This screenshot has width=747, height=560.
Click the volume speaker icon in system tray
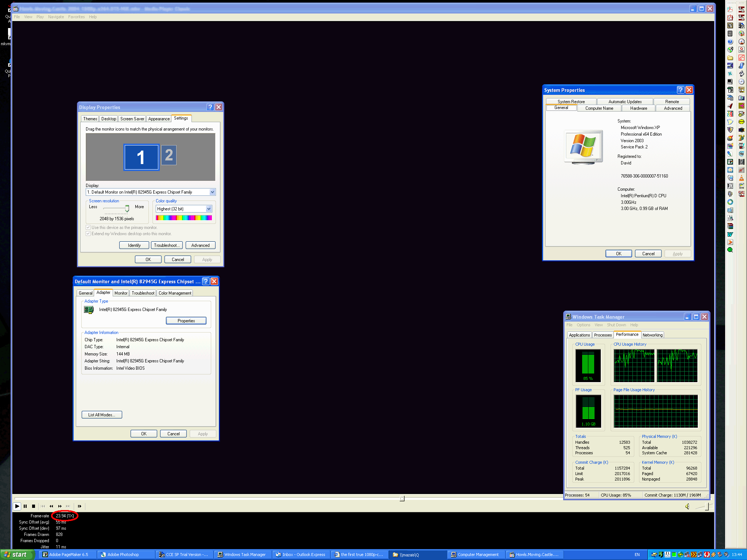726,555
